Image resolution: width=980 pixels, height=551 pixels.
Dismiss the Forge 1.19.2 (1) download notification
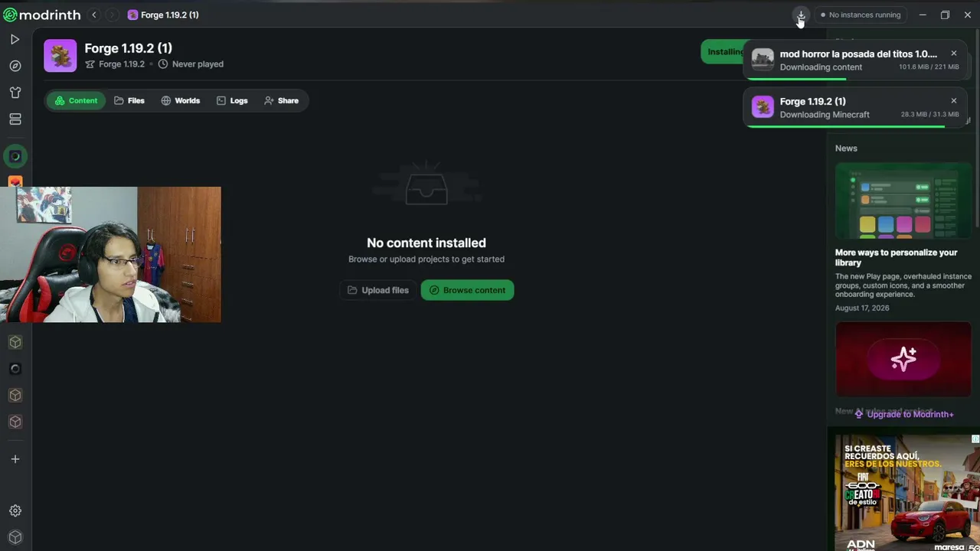pos(953,101)
